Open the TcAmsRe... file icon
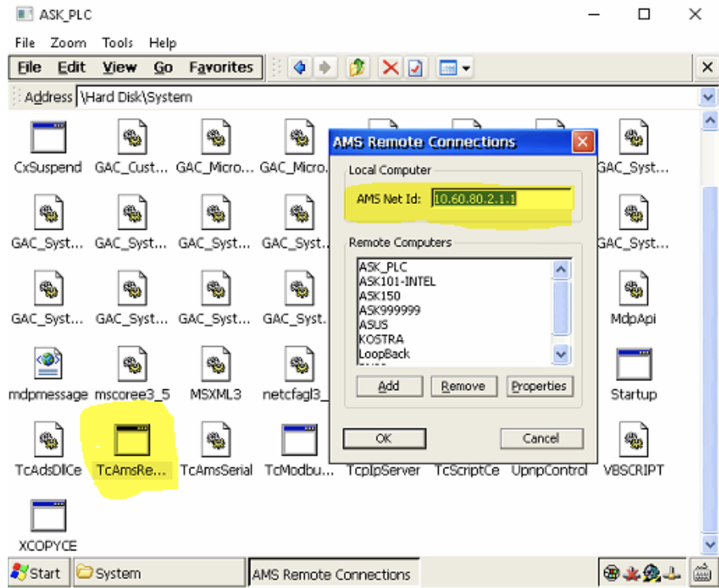This screenshot has width=719, height=588. coord(131,440)
